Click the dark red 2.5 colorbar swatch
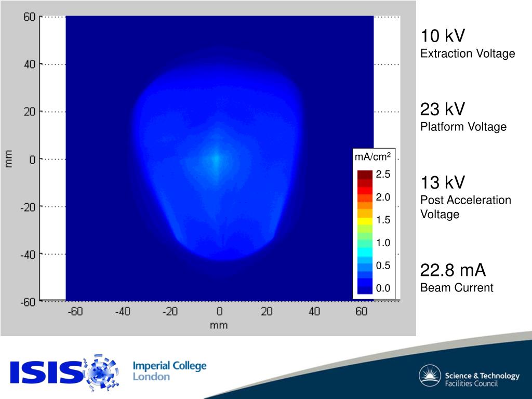This screenshot has width=532, height=399. [x=365, y=175]
